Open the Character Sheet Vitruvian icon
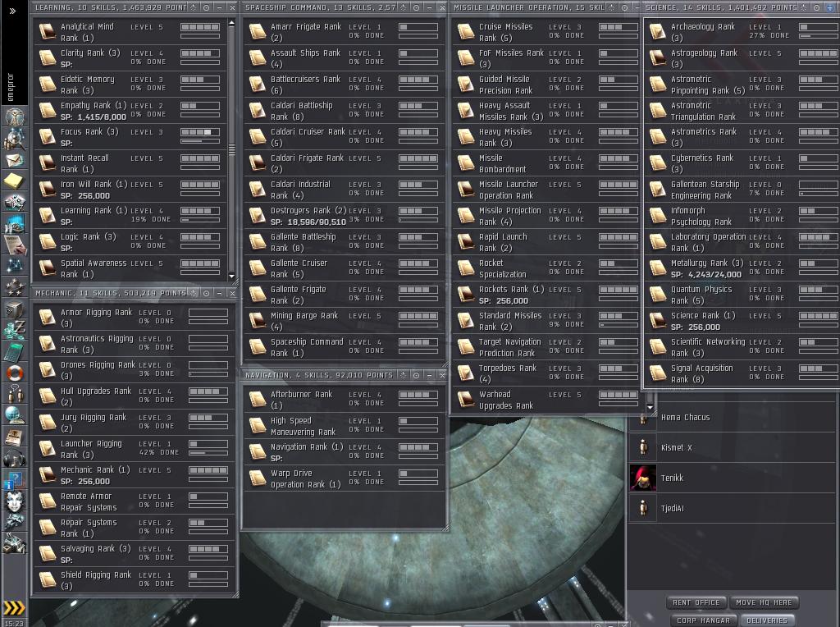 tap(14, 117)
